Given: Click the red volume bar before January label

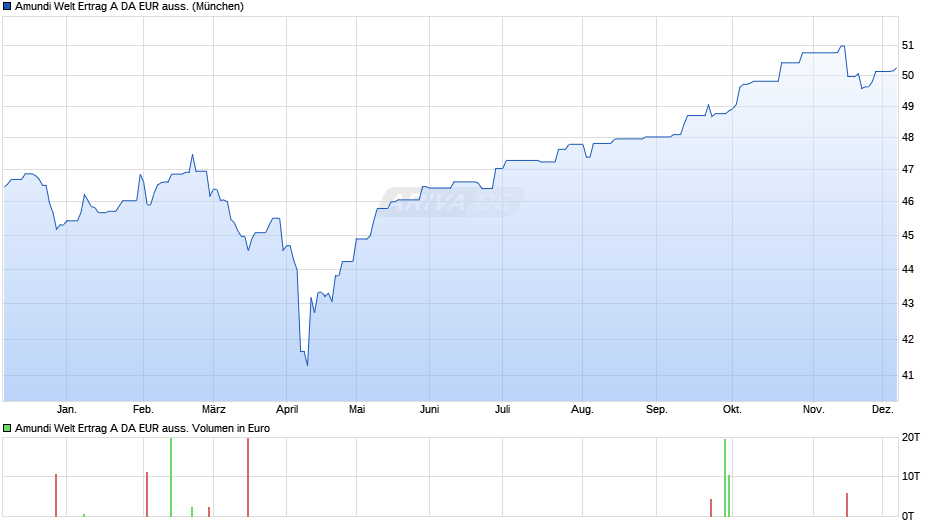Looking at the screenshot, I should 56,495.
